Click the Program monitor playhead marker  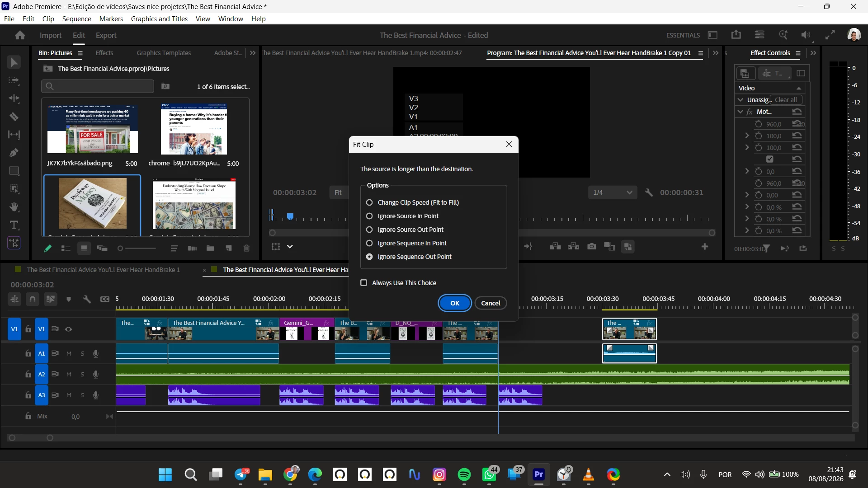[290, 216]
